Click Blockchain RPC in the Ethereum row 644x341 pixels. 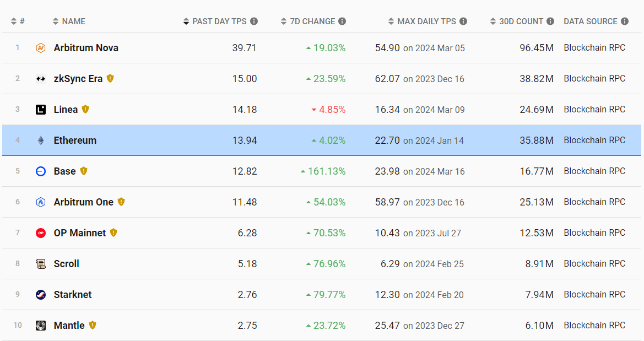[x=594, y=140]
